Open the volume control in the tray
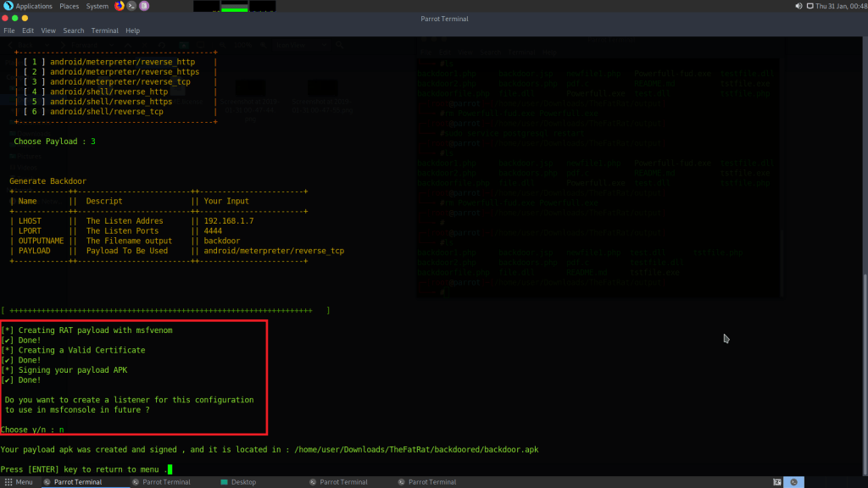This screenshot has height=488, width=868. 798,6
